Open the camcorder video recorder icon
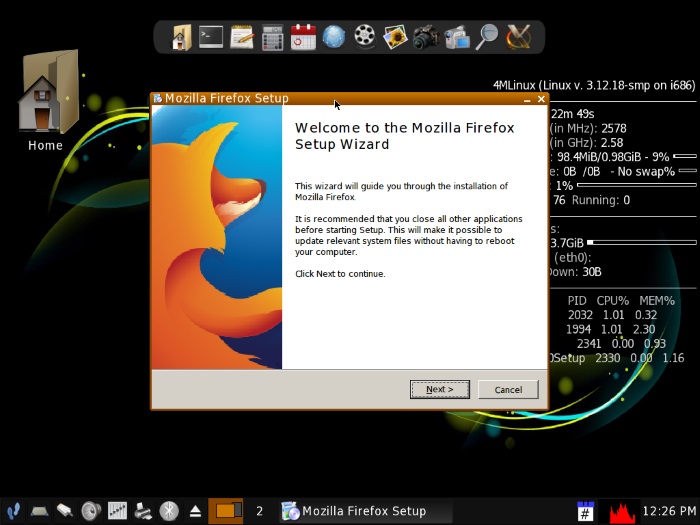Viewport: 700px width, 525px height. tap(457, 37)
